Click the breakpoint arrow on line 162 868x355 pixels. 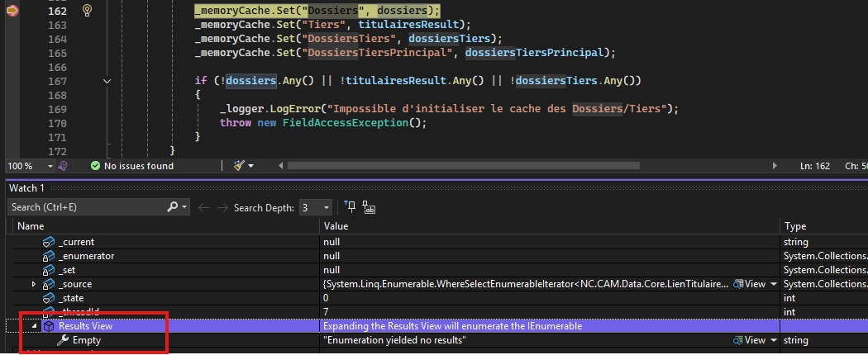tap(12, 11)
